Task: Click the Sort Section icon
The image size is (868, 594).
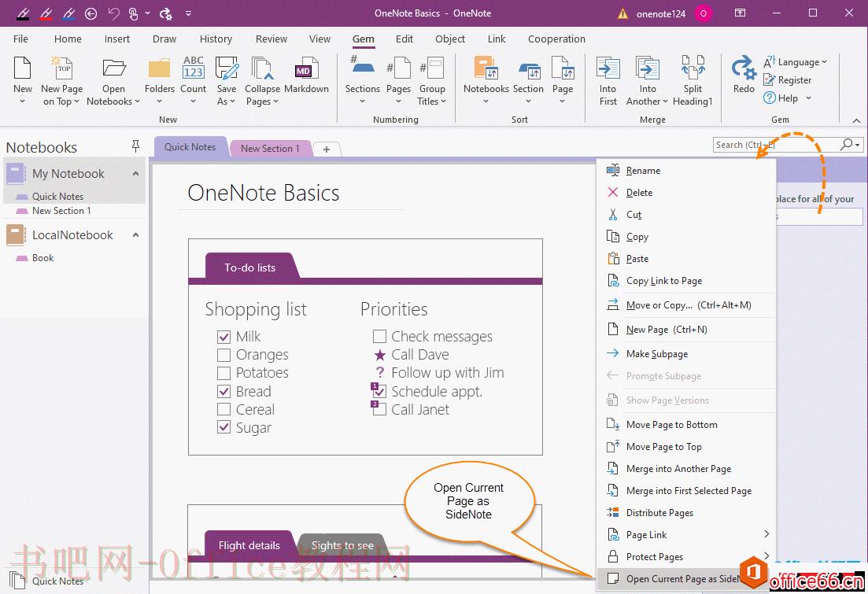Action: click(529, 69)
